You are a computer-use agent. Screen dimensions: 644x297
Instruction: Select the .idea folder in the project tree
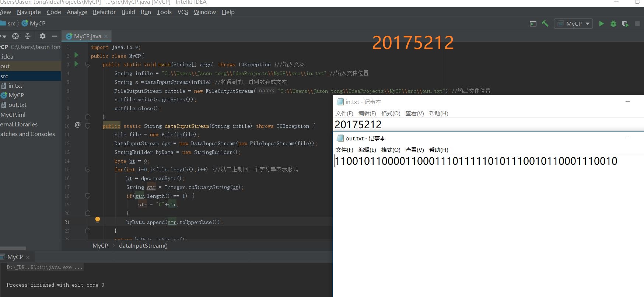(31, 56)
